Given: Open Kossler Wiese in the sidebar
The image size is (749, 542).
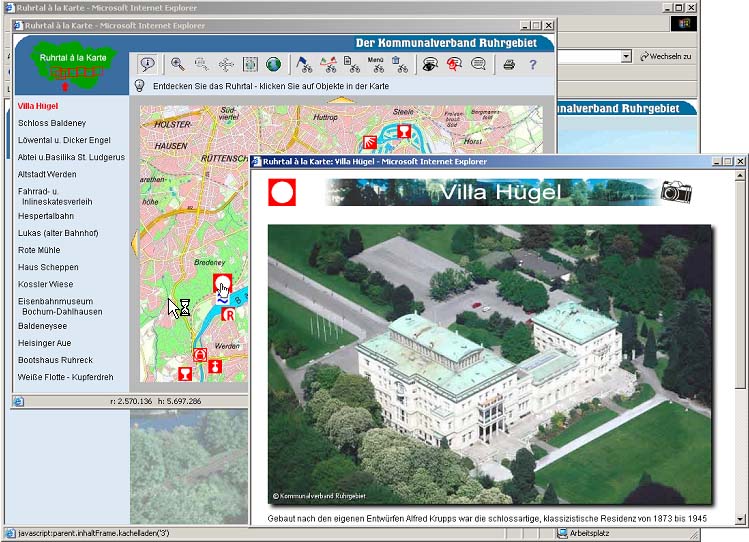Looking at the screenshot, I should [x=45, y=284].
